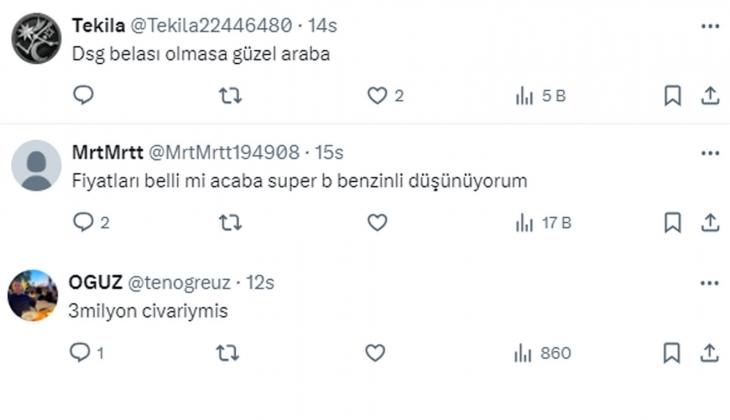The height and width of the screenshot is (420, 730).
Task: Open more options for MrtMrtt's tweet
Action: coord(709,152)
